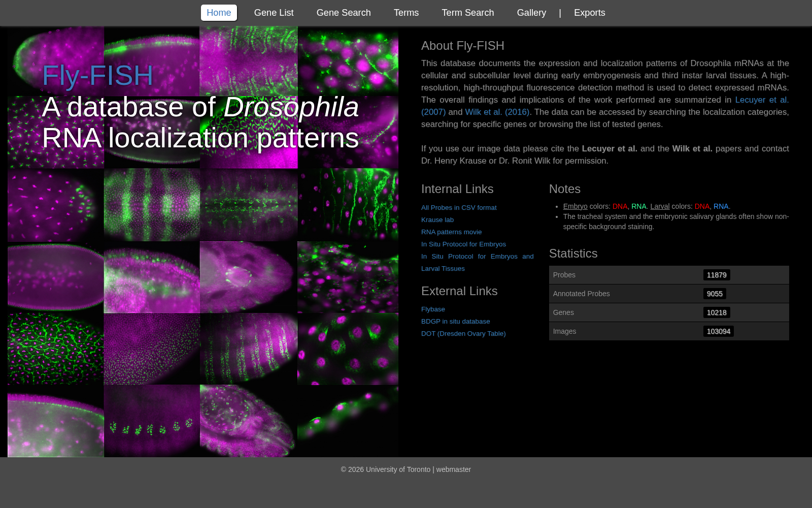Visit the Krause lab link
The height and width of the screenshot is (508, 812).
[x=437, y=220]
